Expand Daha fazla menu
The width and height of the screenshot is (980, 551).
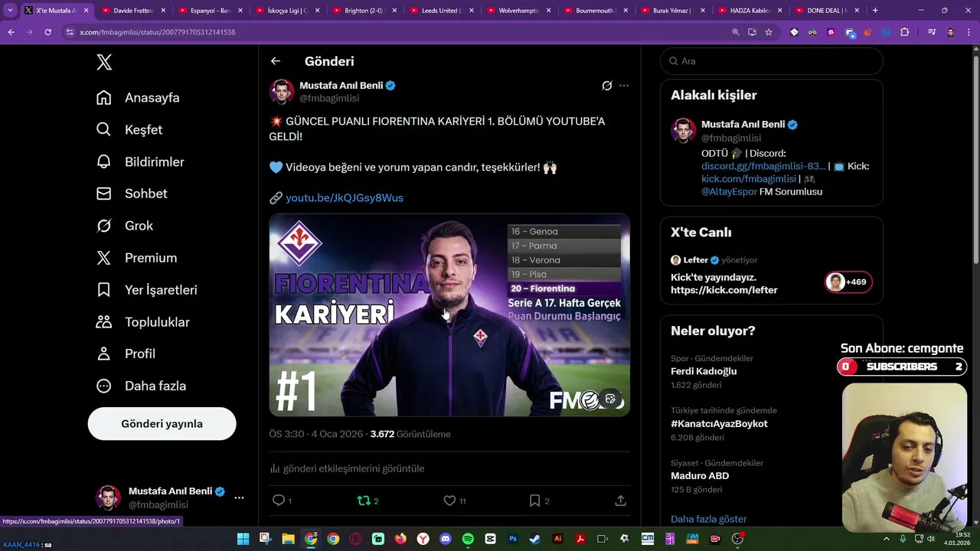coord(141,386)
